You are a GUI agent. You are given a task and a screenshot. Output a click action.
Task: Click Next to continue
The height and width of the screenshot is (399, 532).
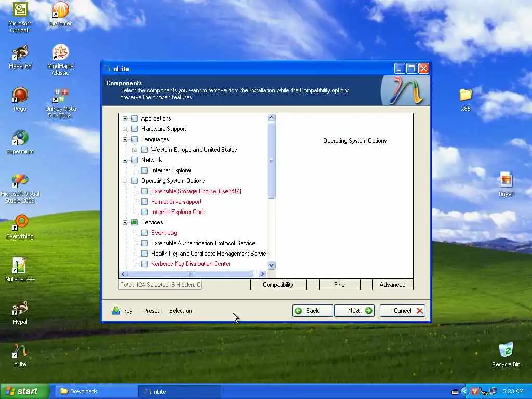(354, 311)
